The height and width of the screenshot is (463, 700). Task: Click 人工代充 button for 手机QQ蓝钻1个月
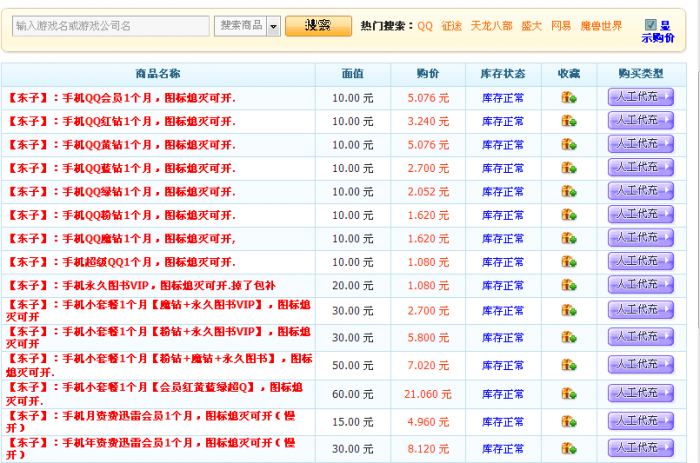click(641, 167)
